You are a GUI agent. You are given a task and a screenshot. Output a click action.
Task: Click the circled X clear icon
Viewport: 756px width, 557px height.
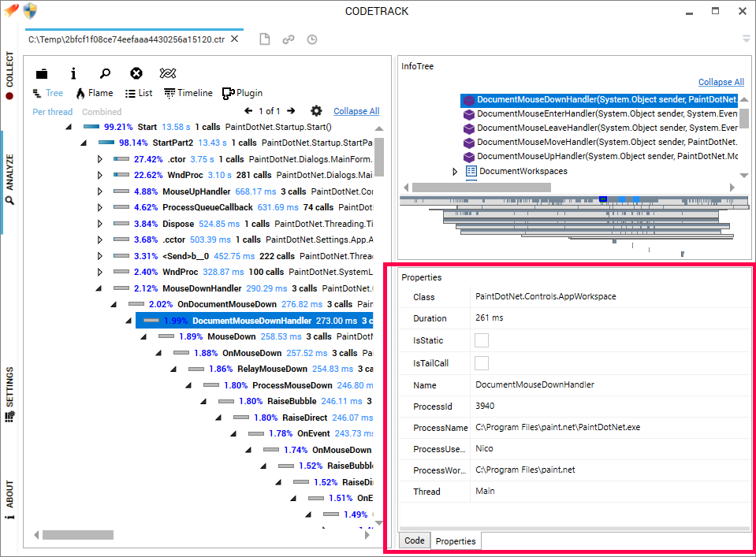click(136, 73)
